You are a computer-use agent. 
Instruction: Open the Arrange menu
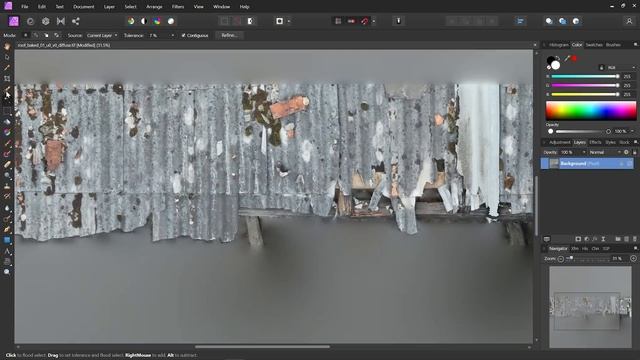tap(154, 7)
